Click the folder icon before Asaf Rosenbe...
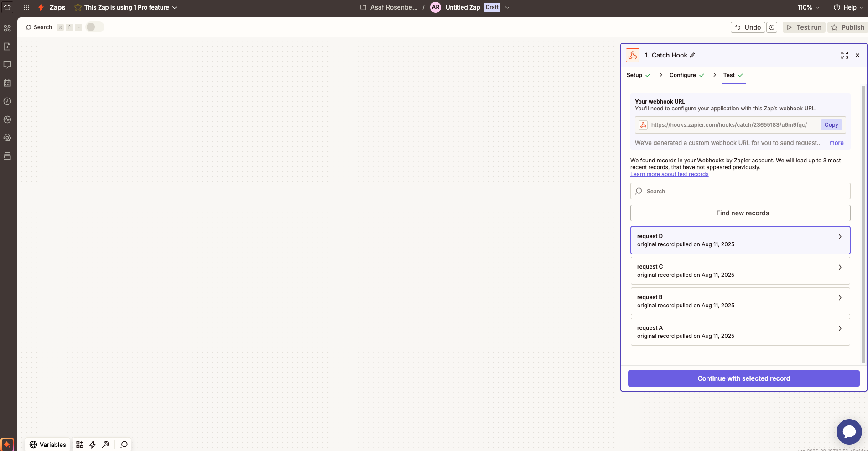 (x=363, y=7)
